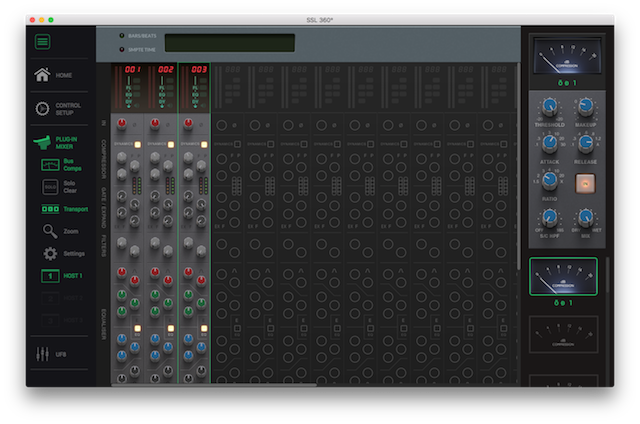Screen dimensions: 640x424
Task: Click the top compression VU meter
Action: tap(567, 56)
